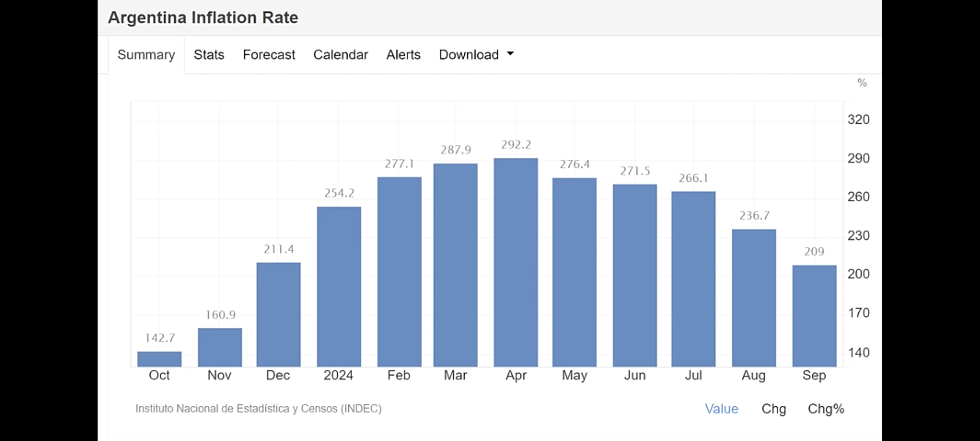
Task: Click the 236.7 value label
Action: [754, 216]
